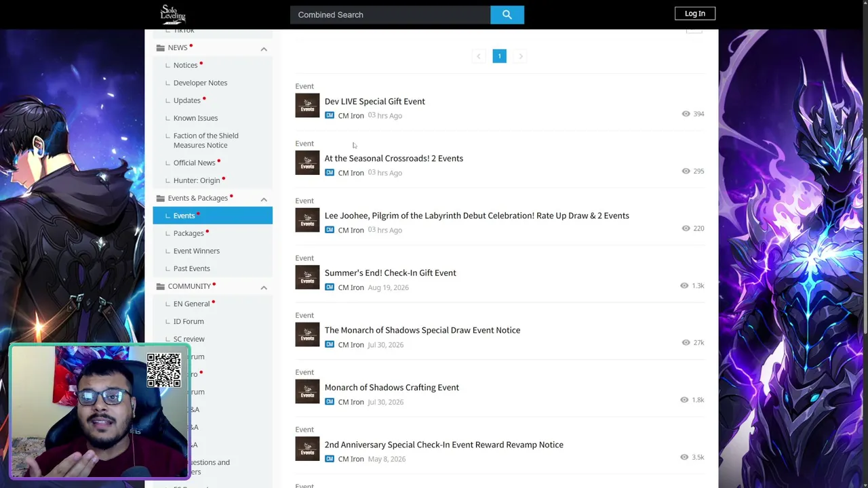Click the views eye icon showing 1.3k
Image resolution: width=868 pixels, height=488 pixels.
coord(684,285)
